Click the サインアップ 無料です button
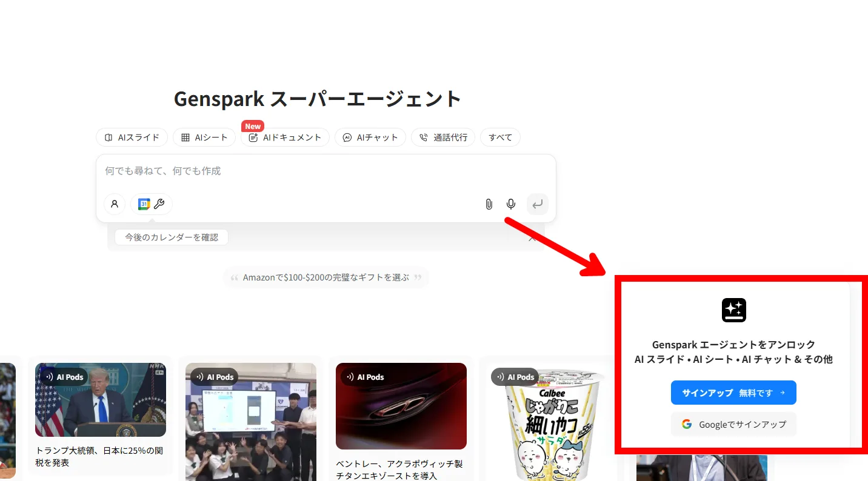868x481 pixels. 733,393
